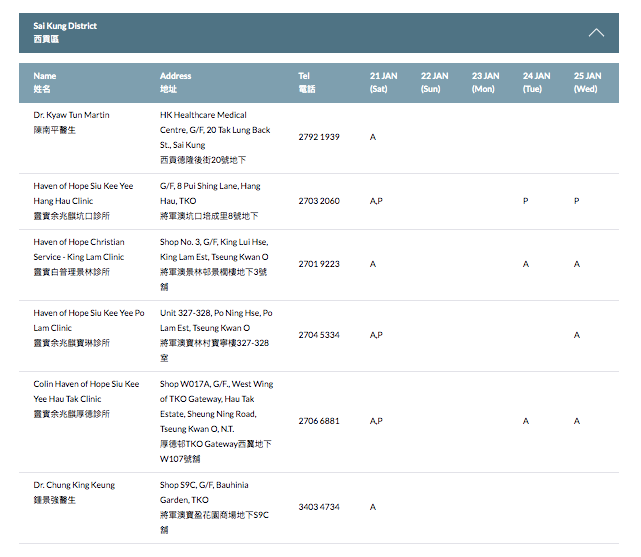Click Po Lam Clinic phone 2704 5334
Image resolution: width=641 pixels, height=557 pixels.
pyautogui.click(x=319, y=335)
